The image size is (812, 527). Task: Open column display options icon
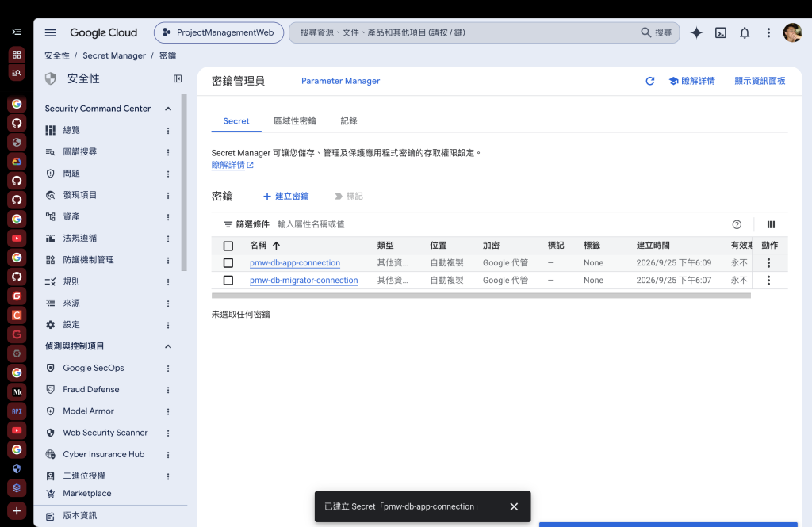[771, 224]
